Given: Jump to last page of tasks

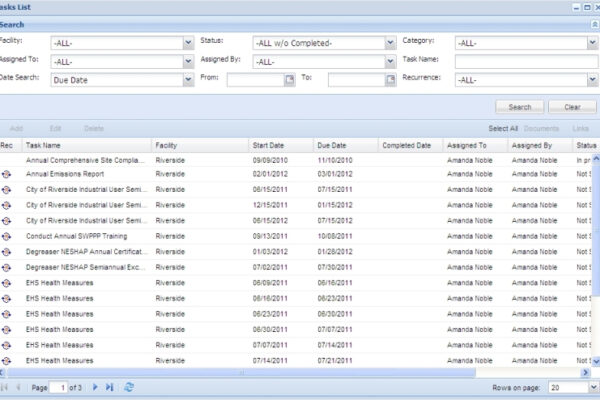Looking at the screenshot, I should click(x=109, y=387).
